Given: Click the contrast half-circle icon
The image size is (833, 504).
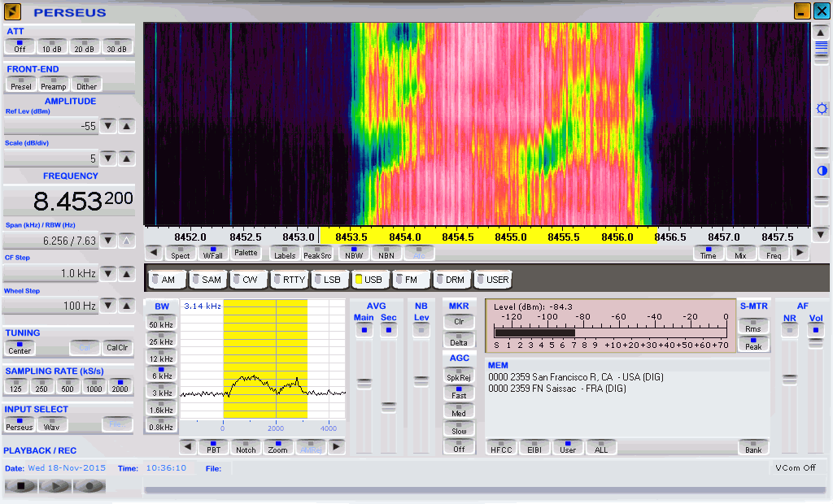Looking at the screenshot, I should coord(822,171).
